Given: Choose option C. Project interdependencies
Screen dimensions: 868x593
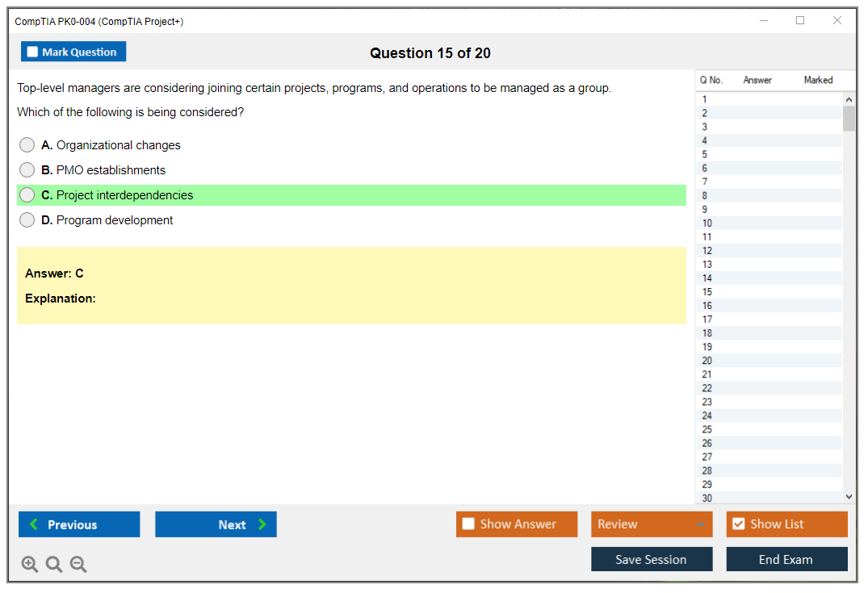Looking at the screenshot, I should 27,195.
